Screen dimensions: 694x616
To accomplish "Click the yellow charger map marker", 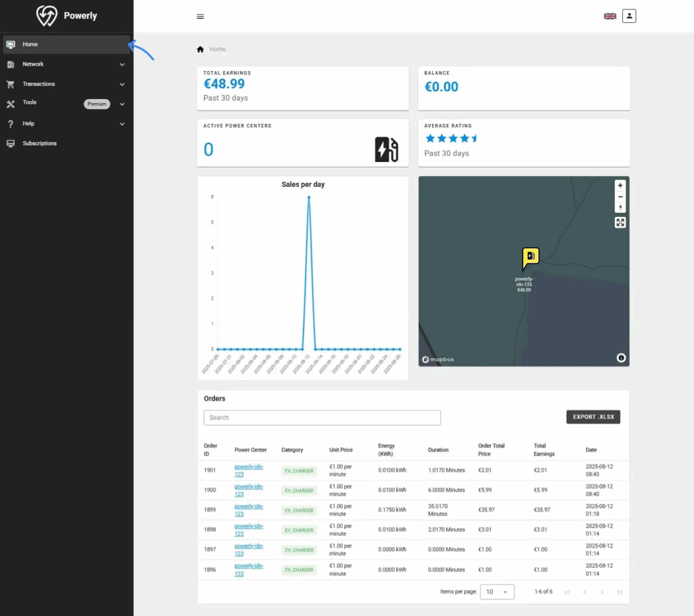I will [531, 258].
